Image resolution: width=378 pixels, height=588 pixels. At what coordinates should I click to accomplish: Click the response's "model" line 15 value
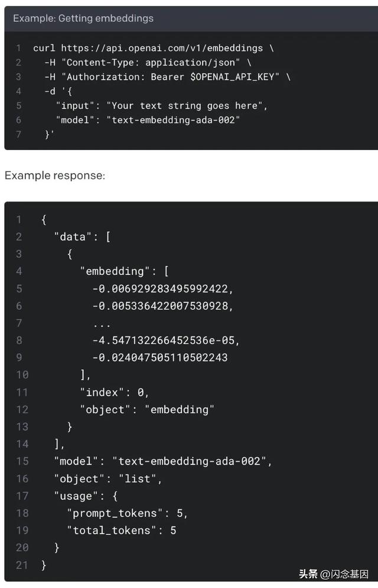pos(189,462)
